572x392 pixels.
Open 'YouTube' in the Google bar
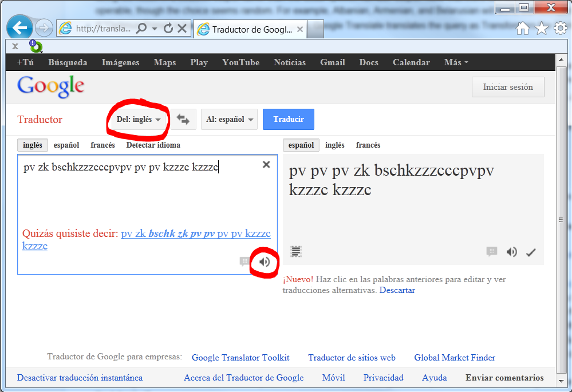tap(240, 62)
